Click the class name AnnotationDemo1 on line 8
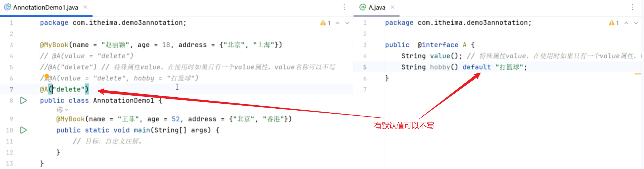The height and width of the screenshot is (169, 644). coord(124,100)
